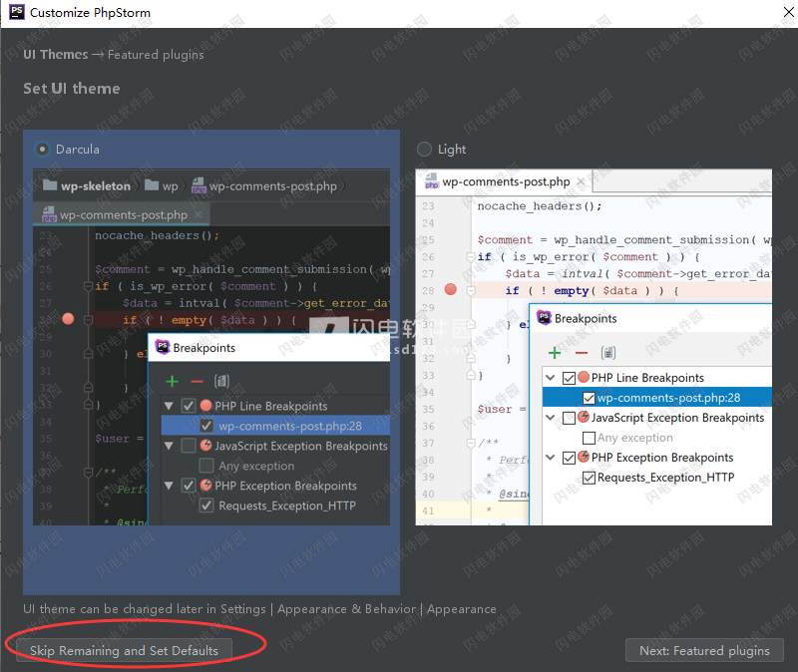This screenshot has width=798, height=672.
Task: Click the Darcula theme label text
Action: (x=78, y=150)
